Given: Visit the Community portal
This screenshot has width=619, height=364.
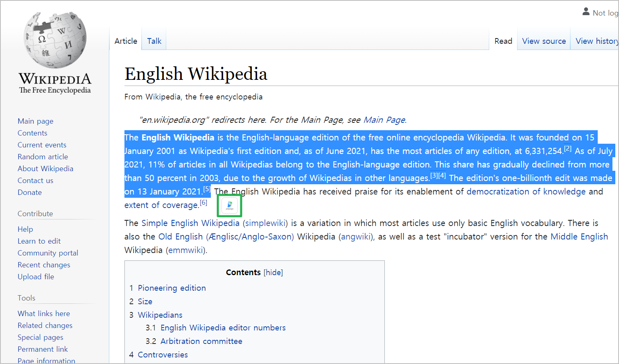Looking at the screenshot, I should tap(48, 253).
